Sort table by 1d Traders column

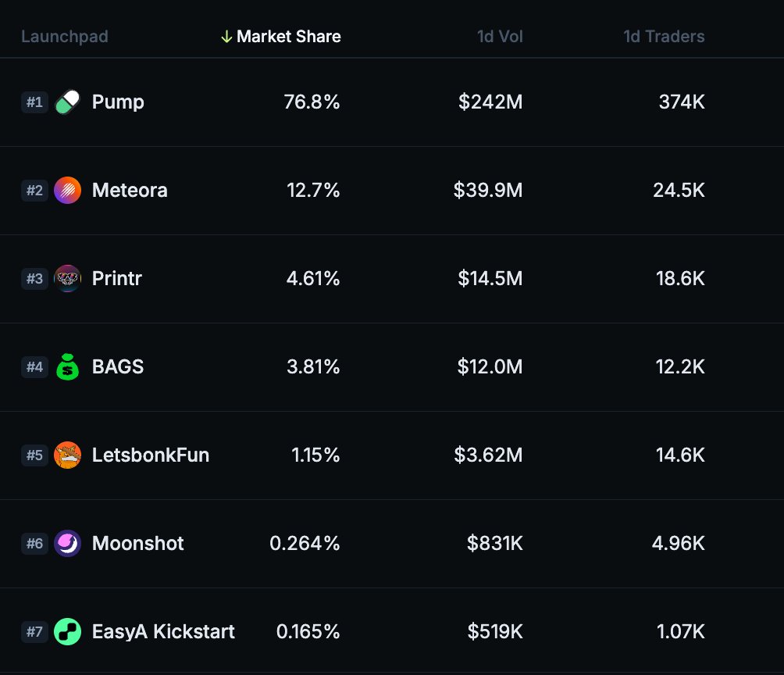pyautogui.click(x=664, y=37)
